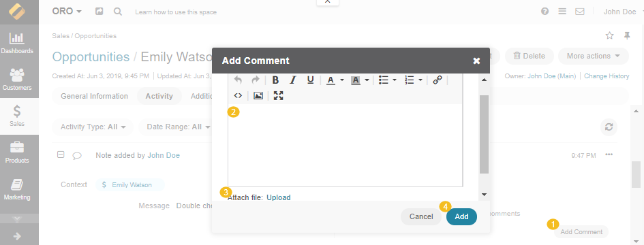644x245 pixels.
Task: Redo the last undone edit
Action: pyautogui.click(x=256, y=80)
